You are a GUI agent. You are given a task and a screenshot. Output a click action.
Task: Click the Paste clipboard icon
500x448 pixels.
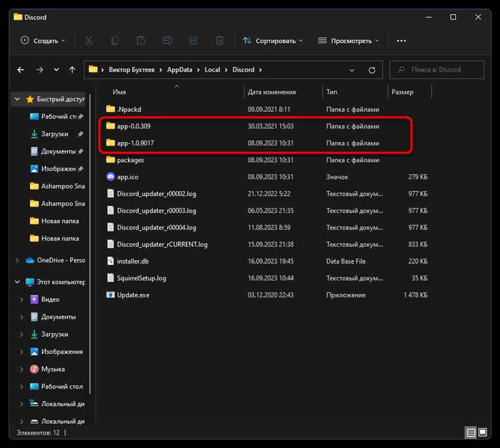141,41
